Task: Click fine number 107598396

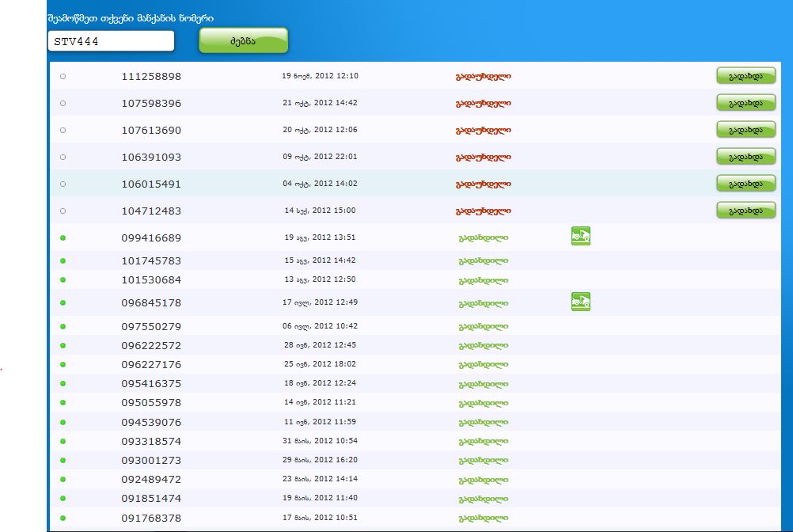Action: [x=151, y=103]
